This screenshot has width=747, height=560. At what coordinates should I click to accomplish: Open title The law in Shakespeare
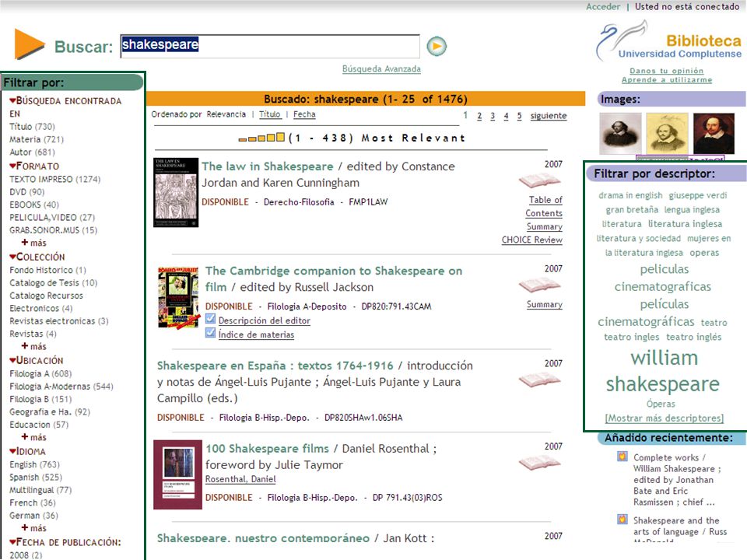pos(267,166)
